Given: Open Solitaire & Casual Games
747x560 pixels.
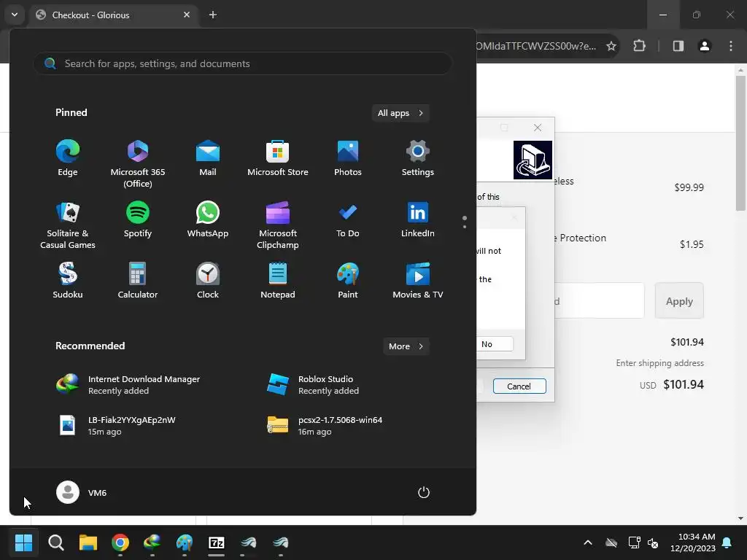Looking at the screenshot, I should [x=68, y=225].
